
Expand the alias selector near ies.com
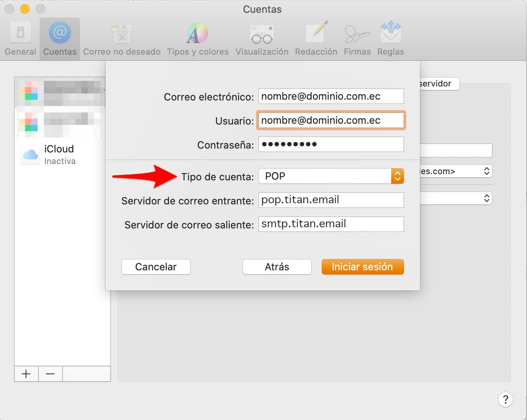pos(486,171)
